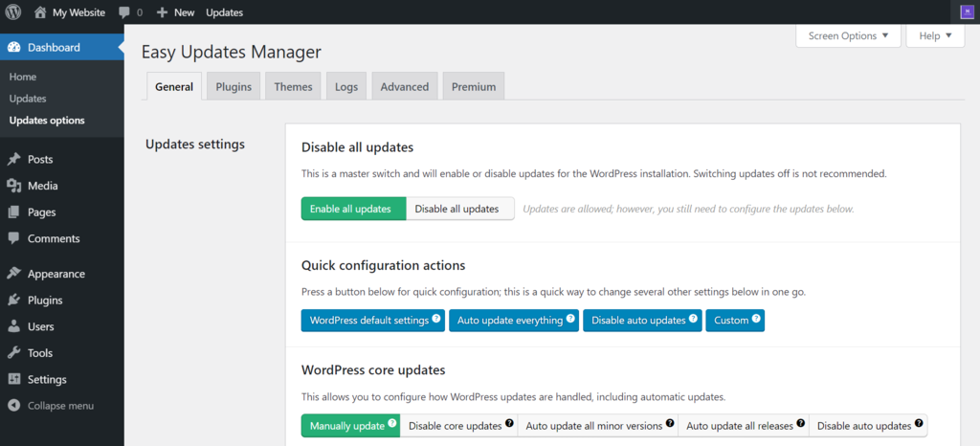Click the Media icon in sidebar
980x446 pixels.
pyautogui.click(x=13, y=186)
